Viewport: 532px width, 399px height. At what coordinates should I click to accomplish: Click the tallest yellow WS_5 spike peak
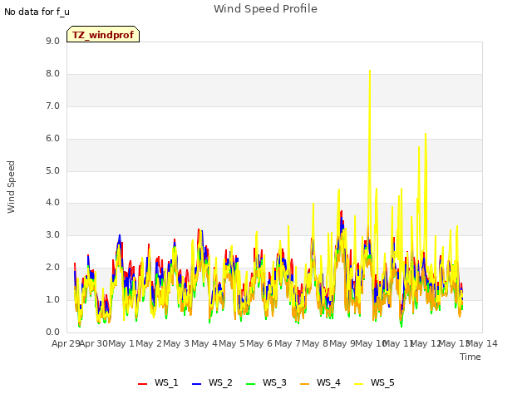(370, 71)
